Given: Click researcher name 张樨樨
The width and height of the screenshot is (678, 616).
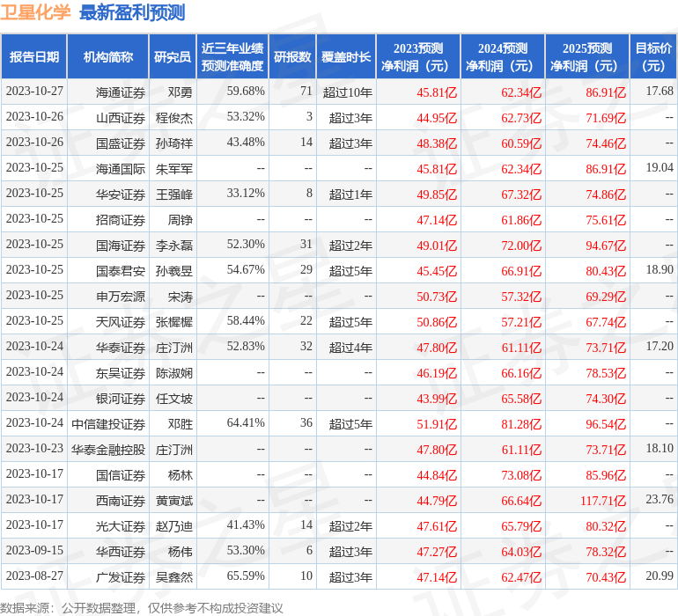Looking at the screenshot, I should click(x=173, y=321).
